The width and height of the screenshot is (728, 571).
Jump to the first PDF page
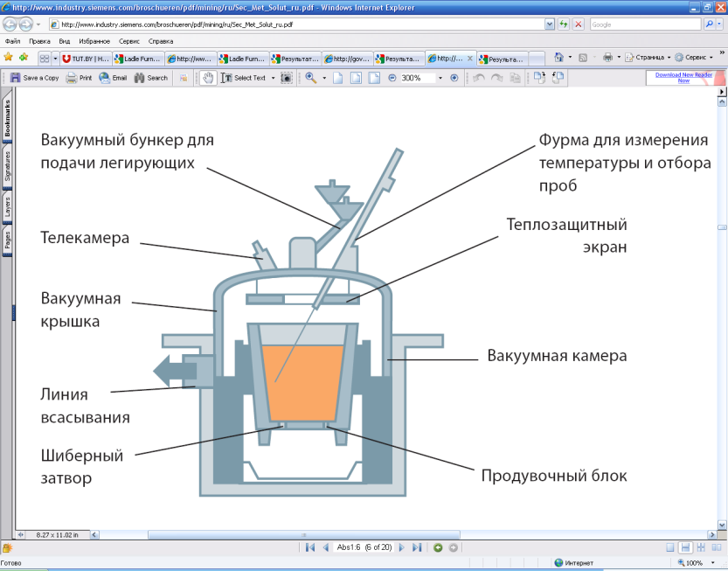[310, 547]
